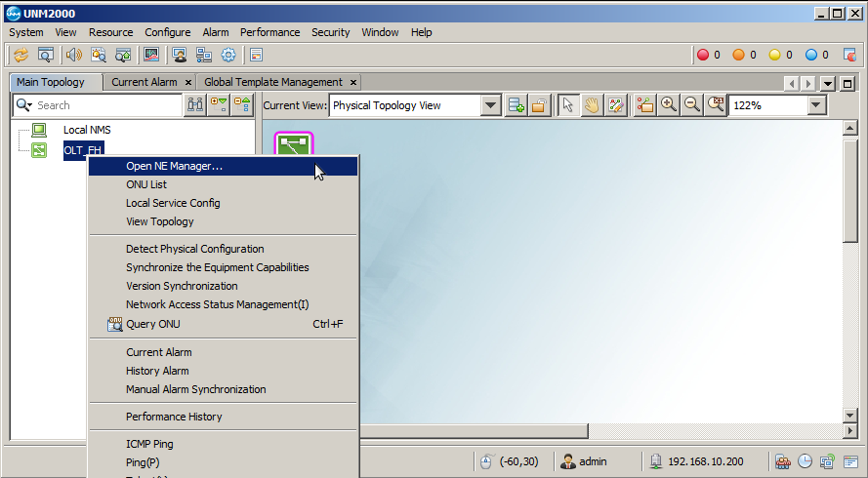Click the orange refresh arrows toolbar icon
This screenshot has height=478, width=868.
pos(21,55)
